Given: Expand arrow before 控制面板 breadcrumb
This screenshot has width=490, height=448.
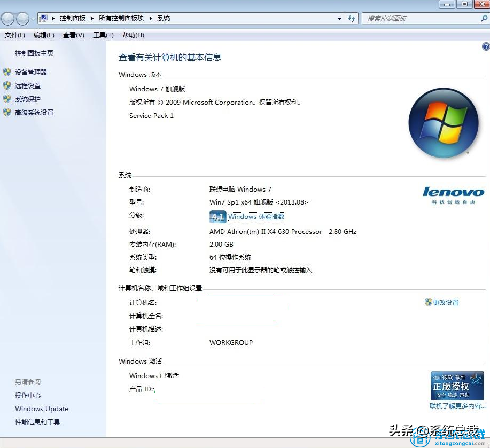Looking at the screenshot, I should click(53, 18).
